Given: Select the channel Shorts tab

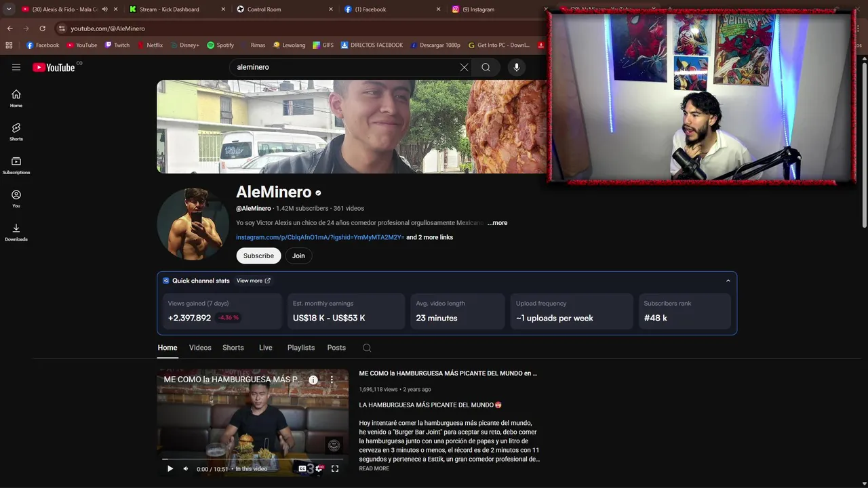Looking at the screenshot, I should tap(233, 348).
